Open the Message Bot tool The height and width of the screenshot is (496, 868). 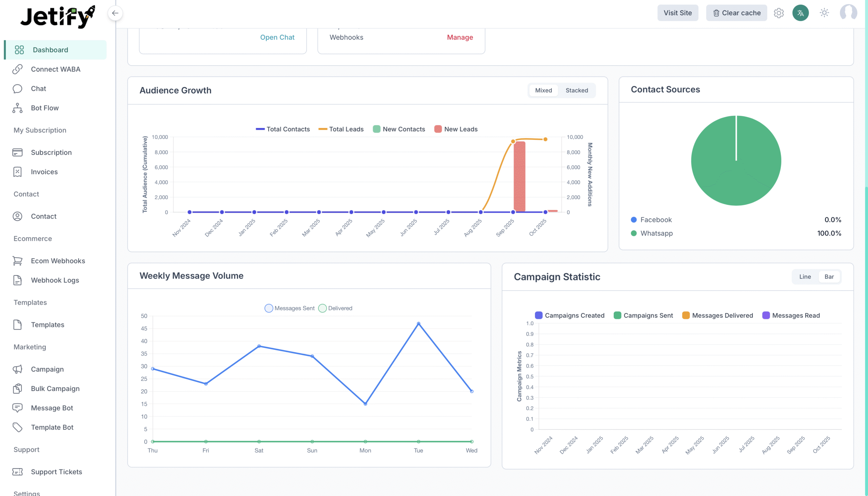pos(52,408)
